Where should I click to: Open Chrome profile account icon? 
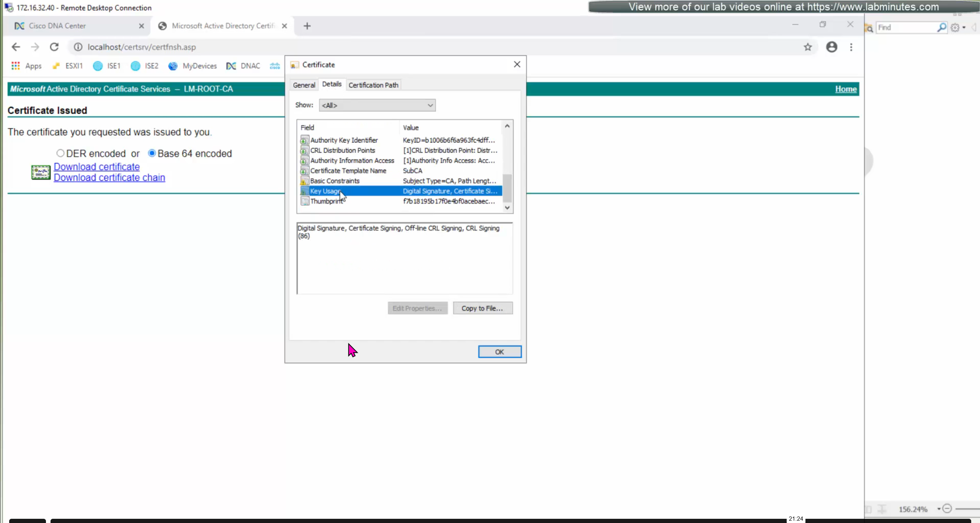point(831,47)
